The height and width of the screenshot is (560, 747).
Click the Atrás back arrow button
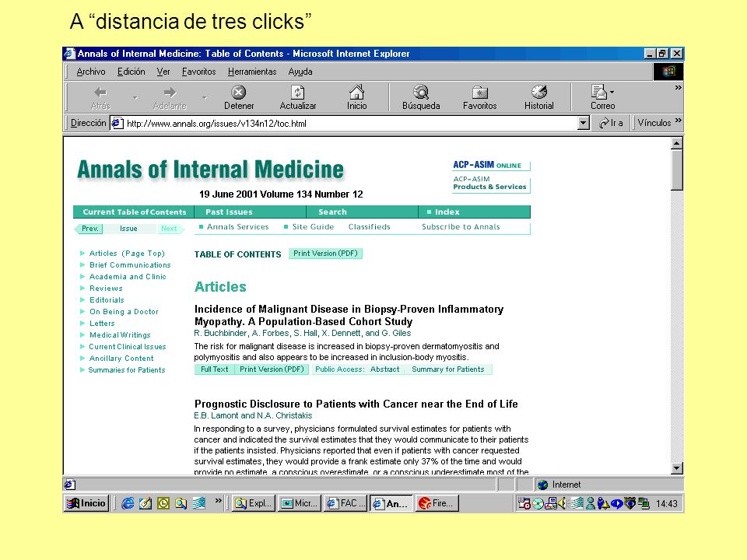(x=100, y=98)
